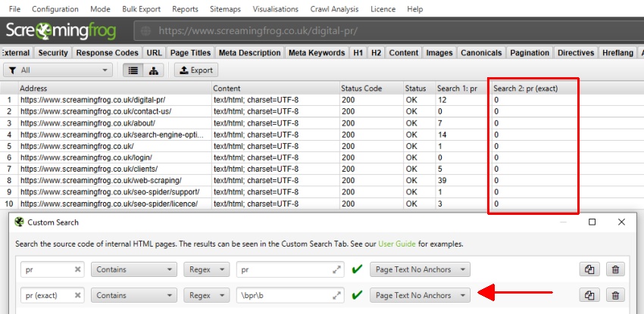This screenshot has width=644, height=314.
Task: Switch to the Security tab
Action: 53,53
